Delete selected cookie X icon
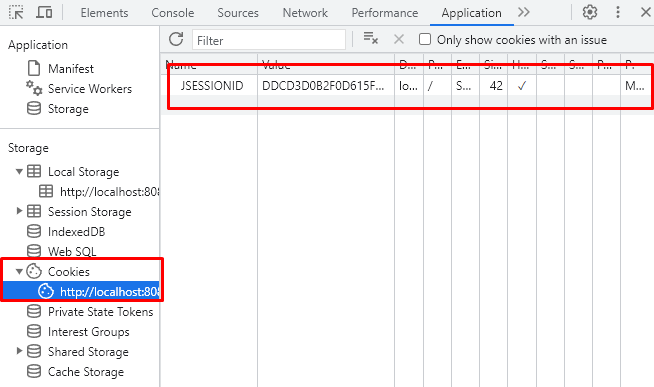 (399, 39)
